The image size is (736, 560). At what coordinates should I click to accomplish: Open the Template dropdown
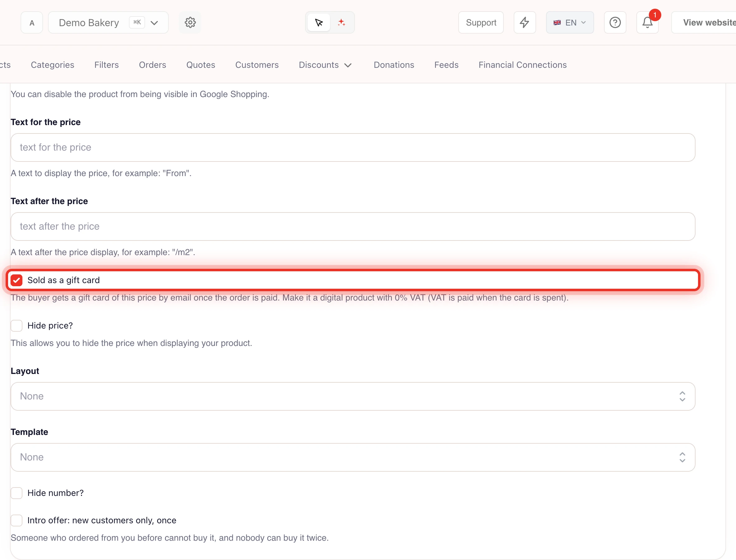tap(353, 457)
